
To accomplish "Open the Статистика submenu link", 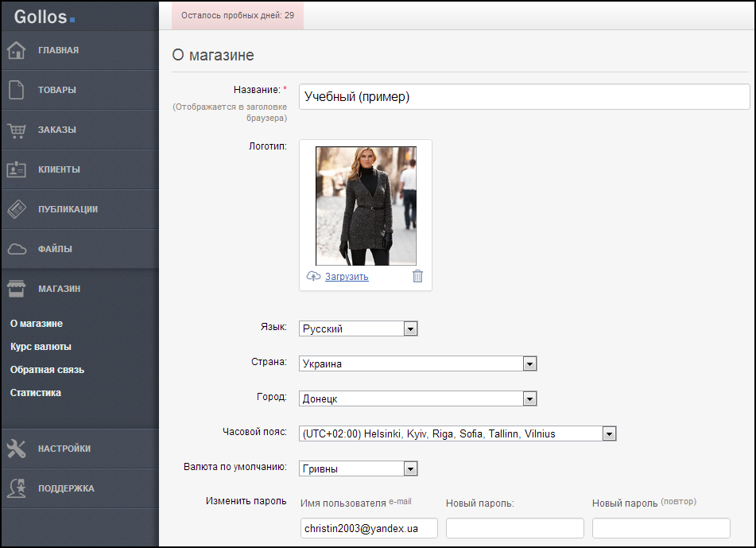I will click(36, 393).
